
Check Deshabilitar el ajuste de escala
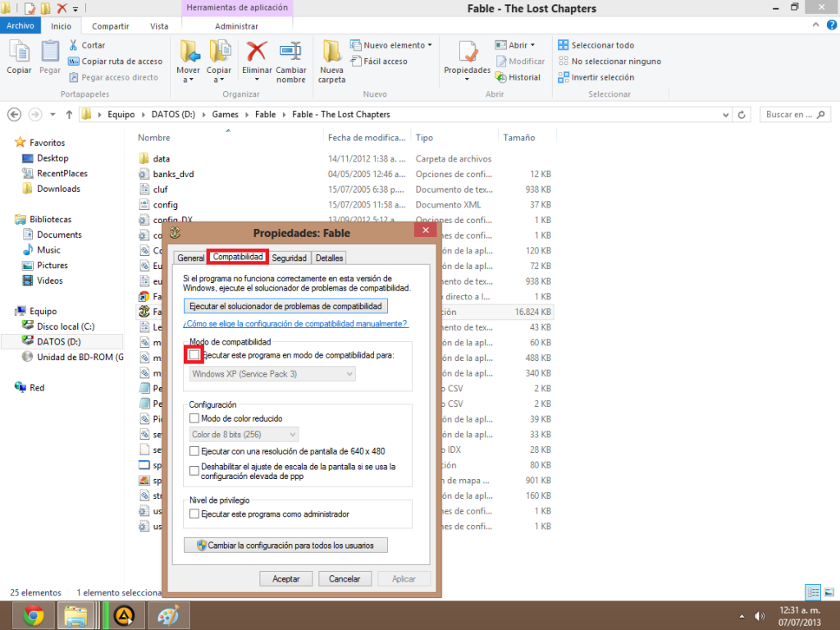[x=194, y=471]
